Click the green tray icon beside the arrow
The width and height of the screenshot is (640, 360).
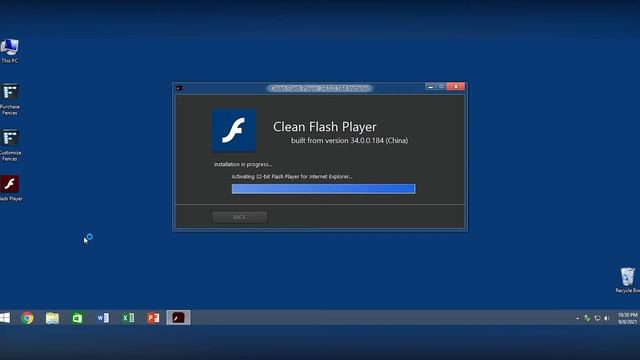pyautogui.click(x=587, y=318)
